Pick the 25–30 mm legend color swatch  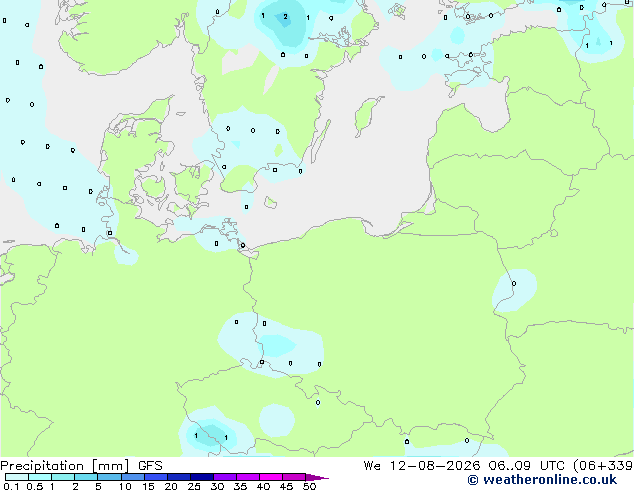click(202, 477)
